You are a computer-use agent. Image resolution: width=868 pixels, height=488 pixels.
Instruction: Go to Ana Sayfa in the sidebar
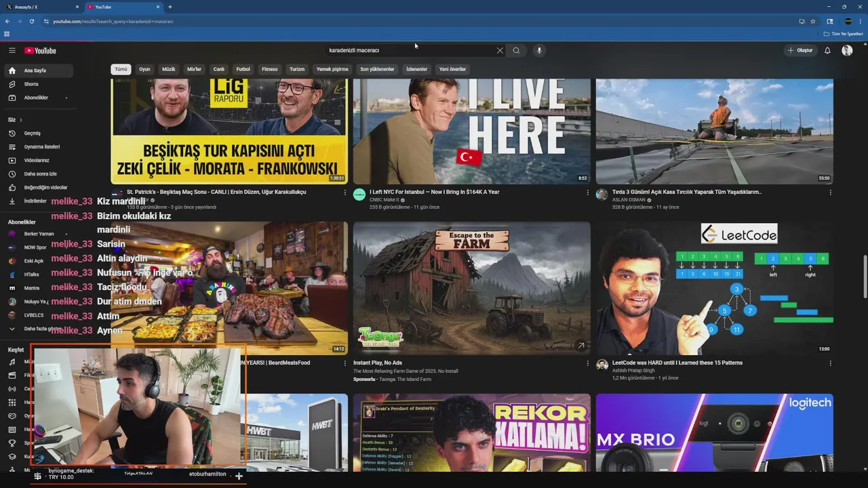click(x=39, y=70)
